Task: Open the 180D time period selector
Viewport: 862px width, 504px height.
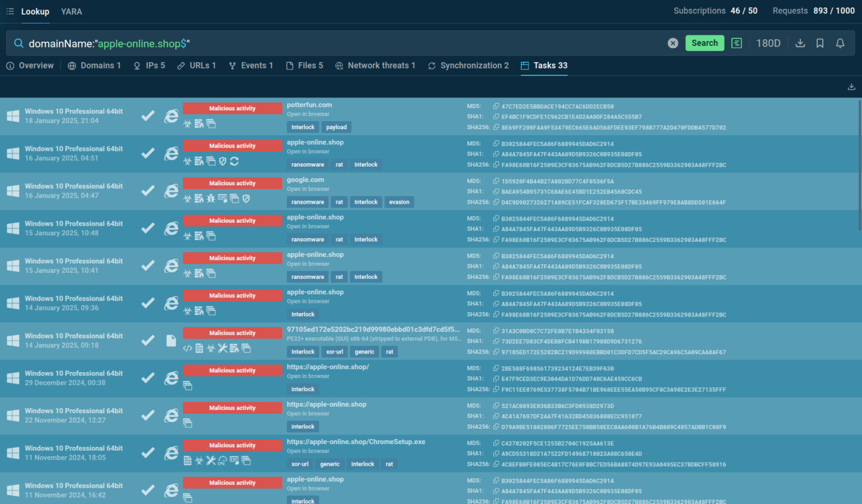Action: tap(768, 43)
